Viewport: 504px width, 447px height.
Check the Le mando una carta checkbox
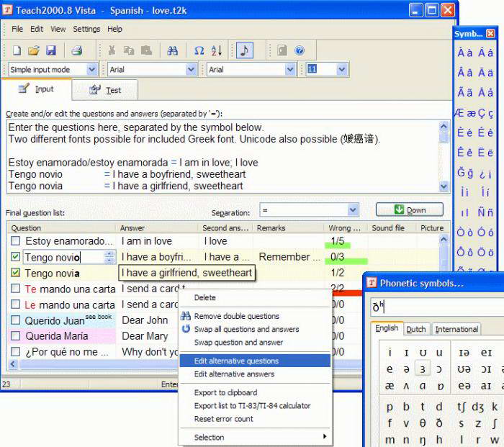(x=15, y=304)
